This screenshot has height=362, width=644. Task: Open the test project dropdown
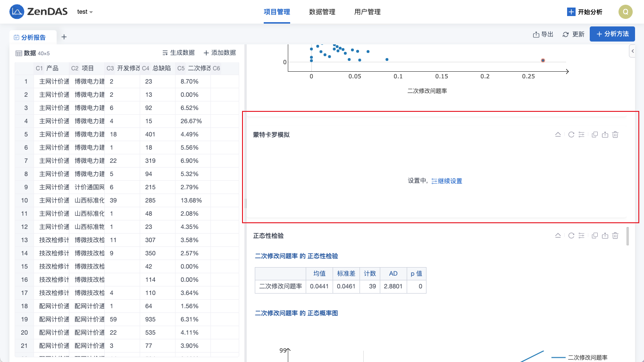[x=85, y=12]
